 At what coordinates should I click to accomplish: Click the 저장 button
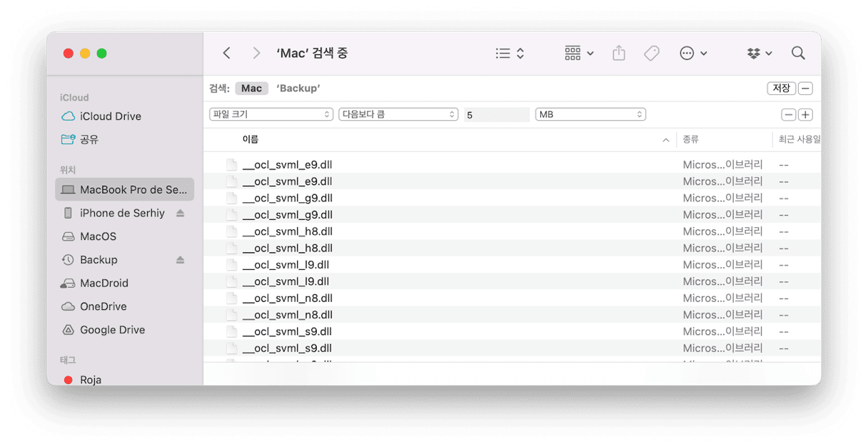tap(781, 89)
